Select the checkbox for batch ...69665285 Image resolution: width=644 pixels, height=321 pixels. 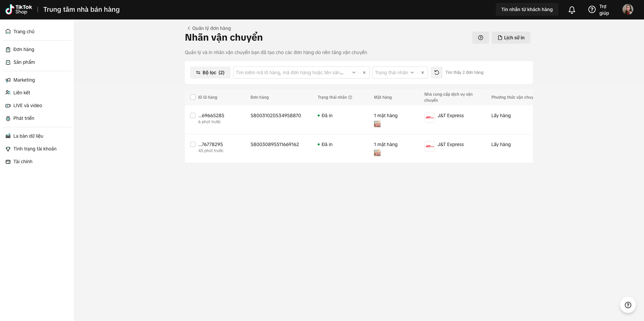(x=193, y=116)
